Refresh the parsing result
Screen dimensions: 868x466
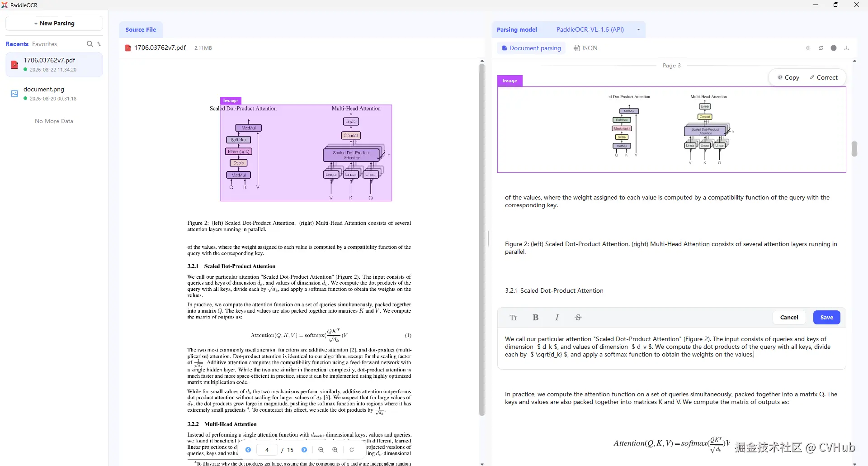click(x=821, y=48)
